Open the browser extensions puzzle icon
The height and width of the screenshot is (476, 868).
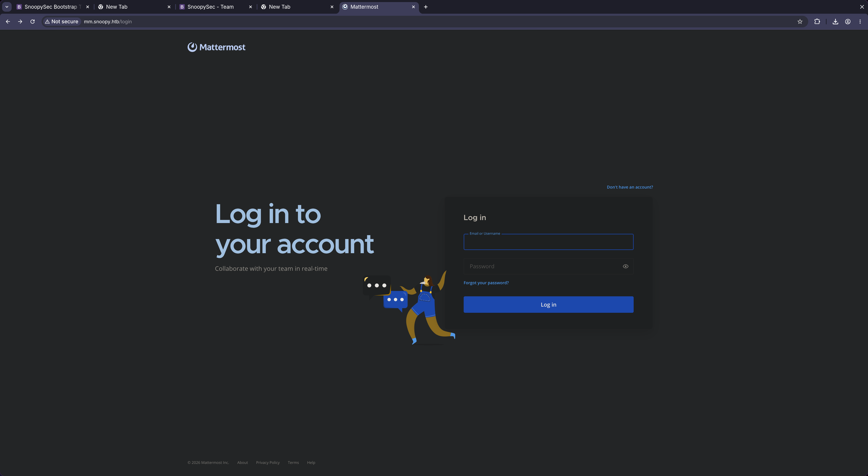click(817, 21)
